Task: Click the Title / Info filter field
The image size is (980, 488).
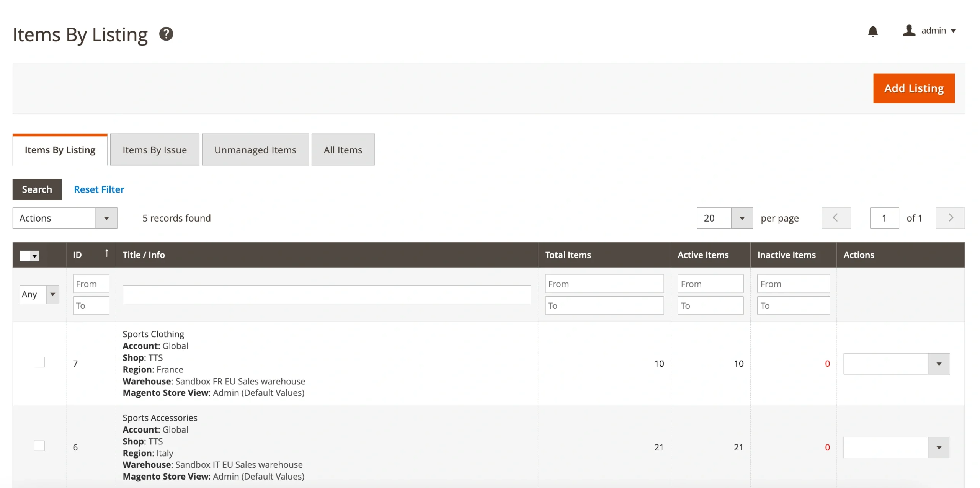Action: point(327,294)
